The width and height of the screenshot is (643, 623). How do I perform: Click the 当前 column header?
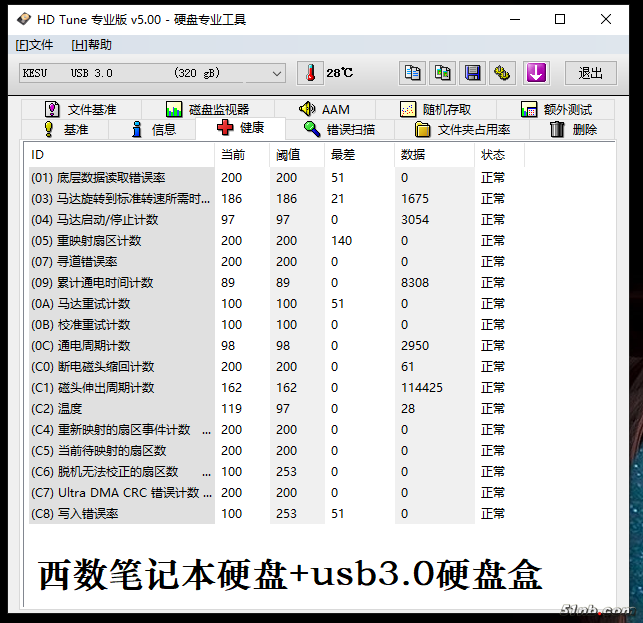click(242, 155)
